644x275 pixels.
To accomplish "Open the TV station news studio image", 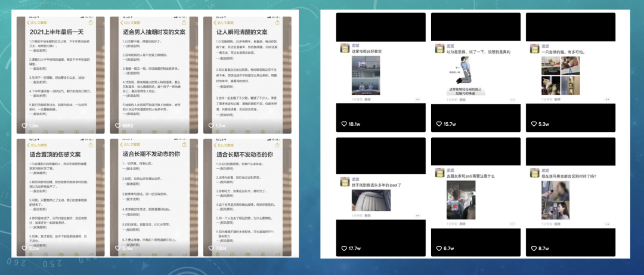I will coord(366,76).
